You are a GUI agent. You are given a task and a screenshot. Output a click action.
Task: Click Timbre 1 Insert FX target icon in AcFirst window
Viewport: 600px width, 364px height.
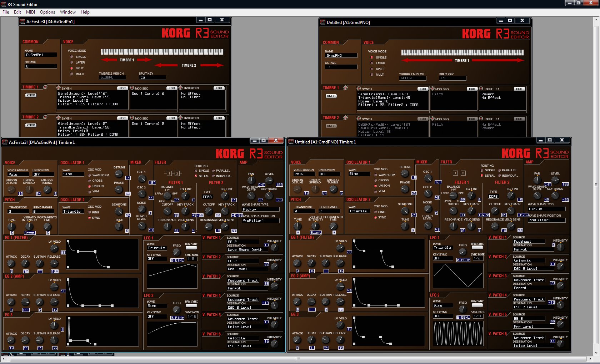pos(181,88)
